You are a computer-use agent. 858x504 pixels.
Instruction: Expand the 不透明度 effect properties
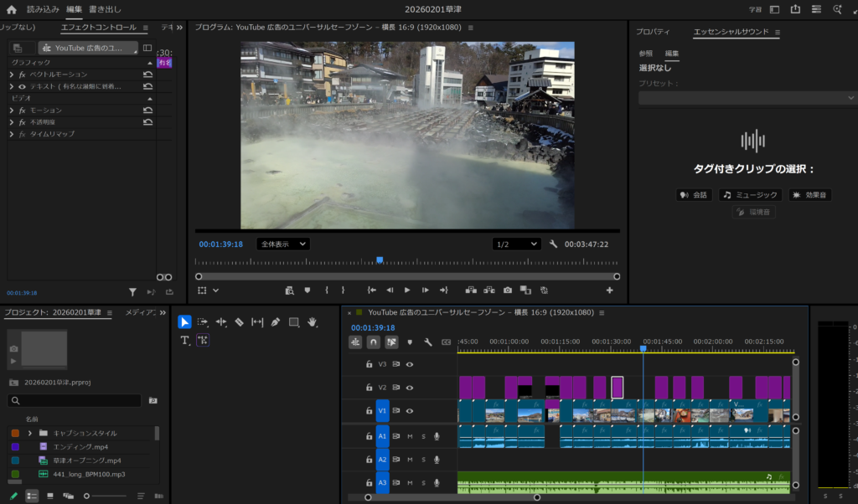12,122
